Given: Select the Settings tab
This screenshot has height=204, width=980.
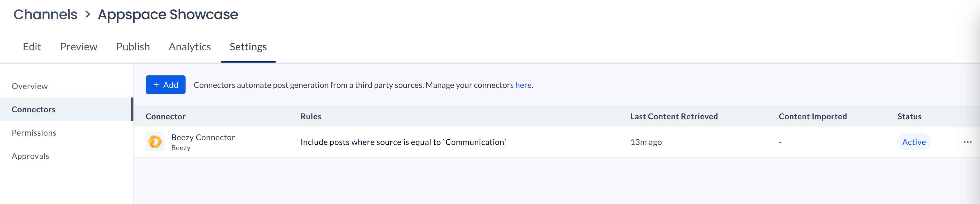Looking at the screenshot, I should click(x=248, y=47).
